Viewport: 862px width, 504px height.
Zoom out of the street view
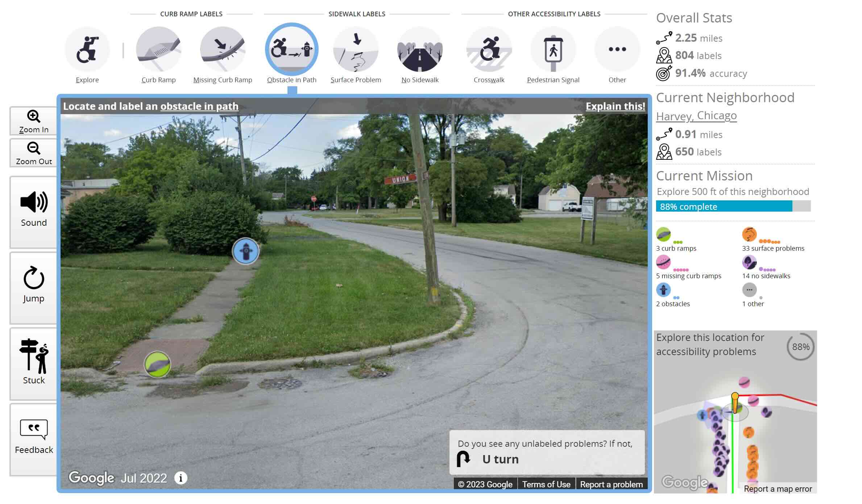click(x=33, y=153)
